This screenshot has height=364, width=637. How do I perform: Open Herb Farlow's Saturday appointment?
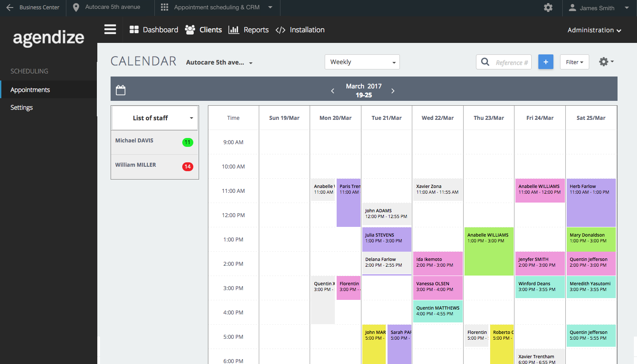point(591,202)
